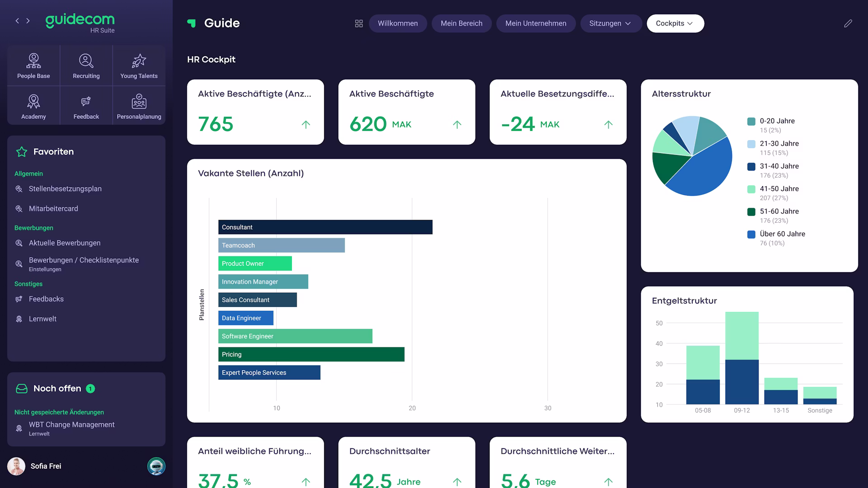Select the Recruiting icon
868x488 pixels.
click(x=86, y=65)
